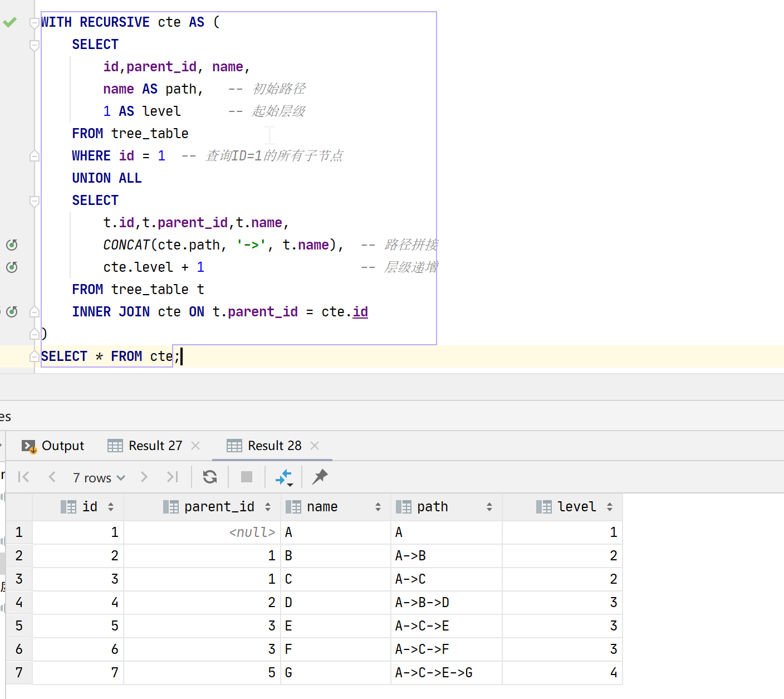Click the <null> parent_id cell

[202, 532]
